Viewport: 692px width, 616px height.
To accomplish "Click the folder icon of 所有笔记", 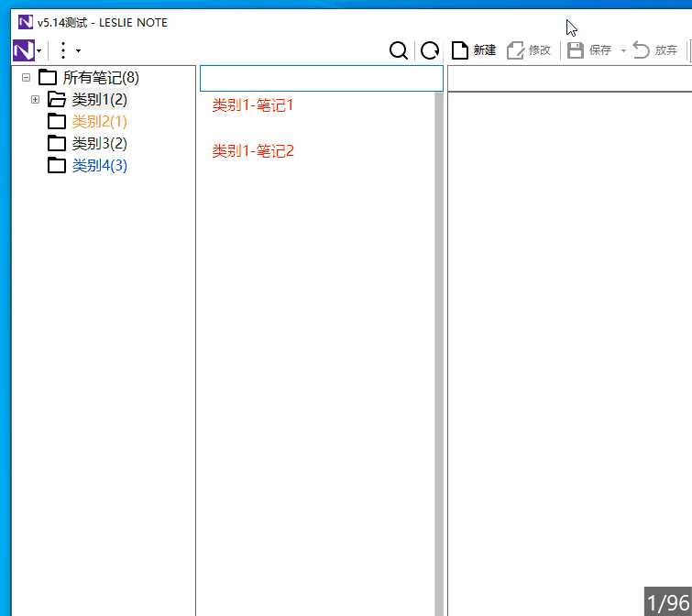I will [48, 77].
